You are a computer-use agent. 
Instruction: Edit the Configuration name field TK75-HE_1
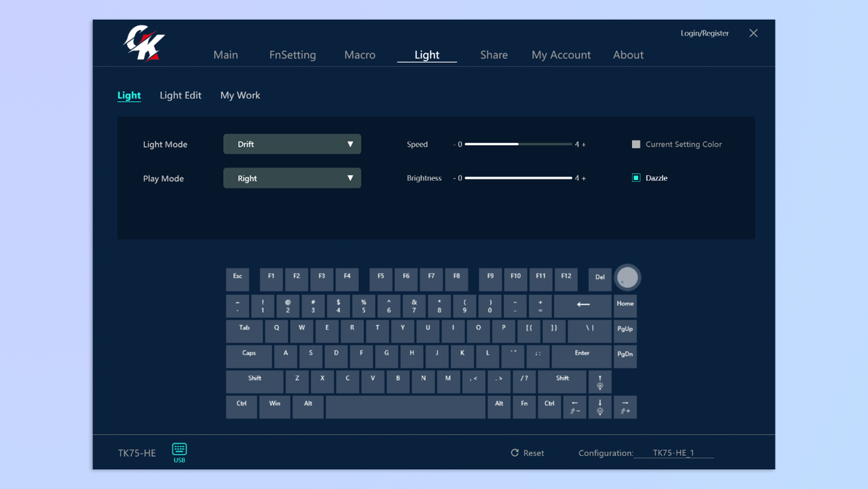(673, 453)
